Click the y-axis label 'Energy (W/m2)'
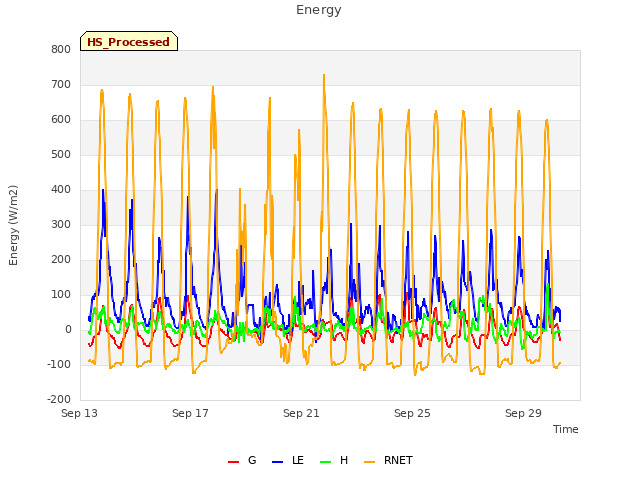The width and height of the screenshot is (640, 480). (13, 225)
